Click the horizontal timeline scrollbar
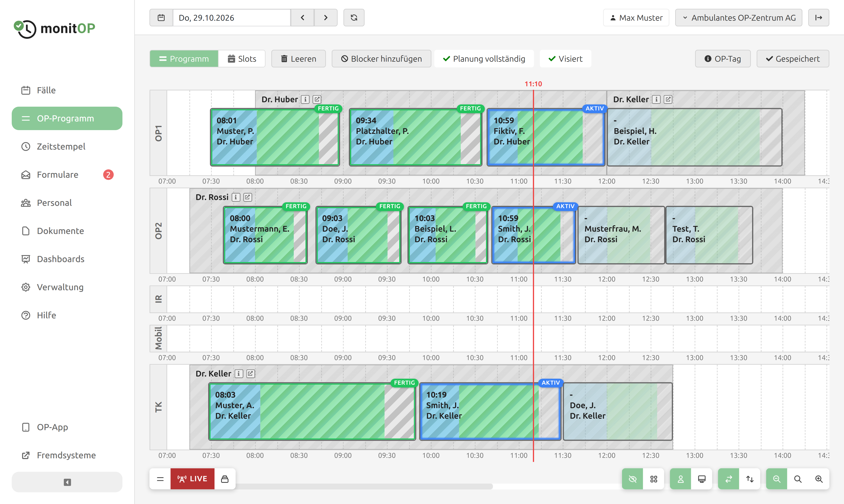The image size is (844, 504). coord(364,486)
